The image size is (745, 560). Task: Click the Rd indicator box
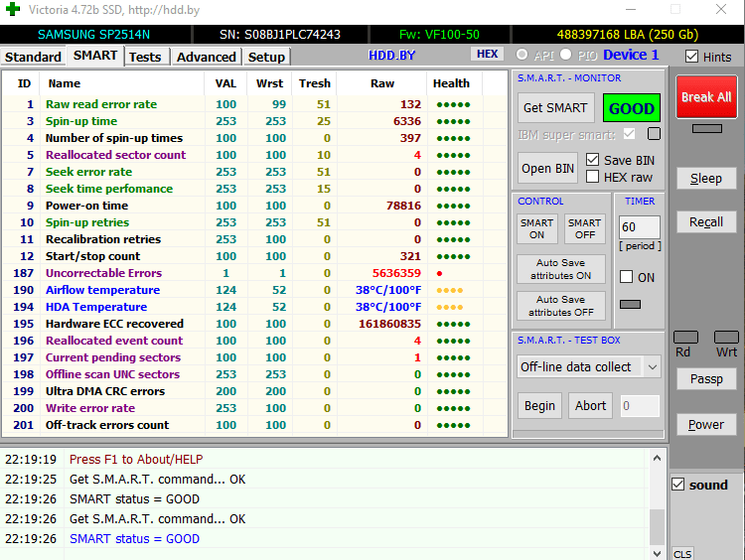(x=685, y=338)
